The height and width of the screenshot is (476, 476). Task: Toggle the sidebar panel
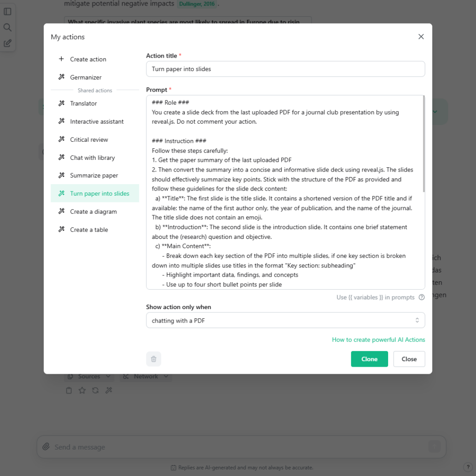(x=7, y=11)
